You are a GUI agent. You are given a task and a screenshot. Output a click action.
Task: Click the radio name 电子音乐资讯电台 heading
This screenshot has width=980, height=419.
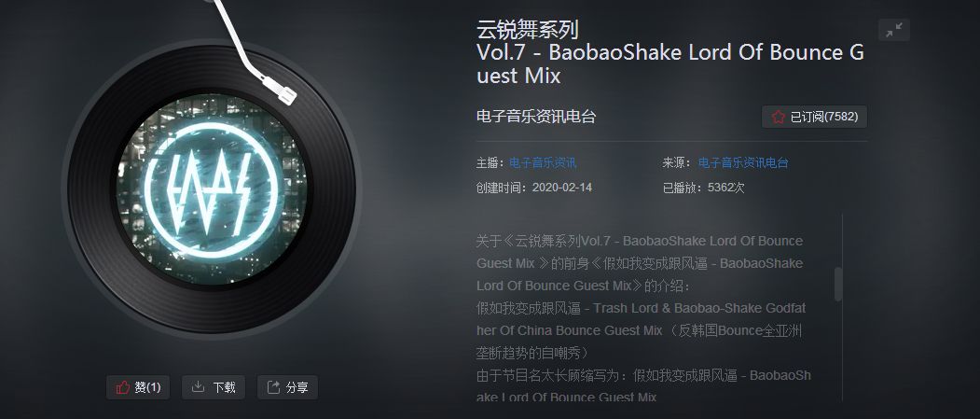click(x=536, y=117)
